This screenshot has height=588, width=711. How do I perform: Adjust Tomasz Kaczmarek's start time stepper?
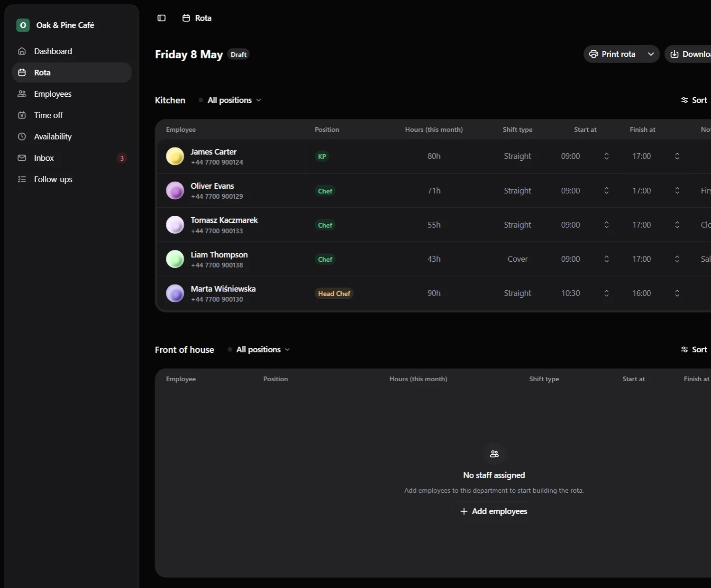pos(606,225)
